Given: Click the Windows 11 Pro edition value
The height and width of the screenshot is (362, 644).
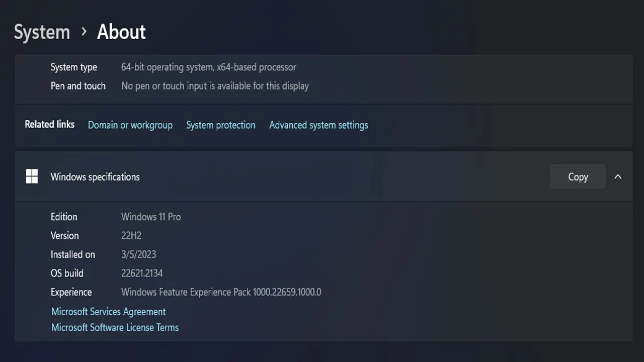Looking at the screenshot, I should [151, 217].
